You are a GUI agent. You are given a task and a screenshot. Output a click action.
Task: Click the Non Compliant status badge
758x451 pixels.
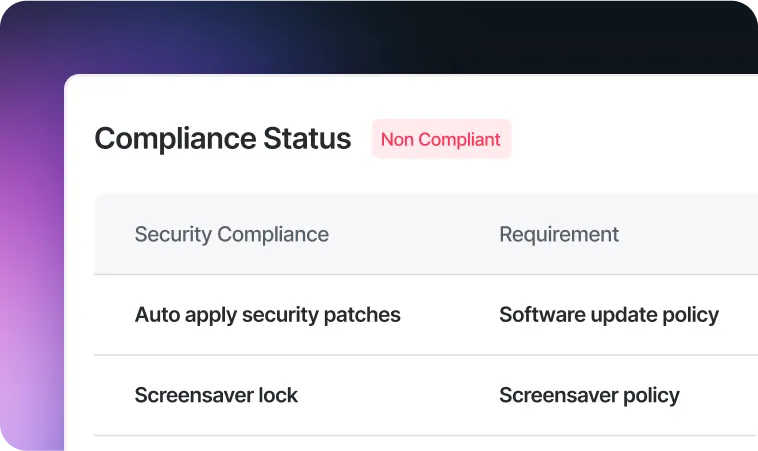pyautogui.click(x=441, y=139)
